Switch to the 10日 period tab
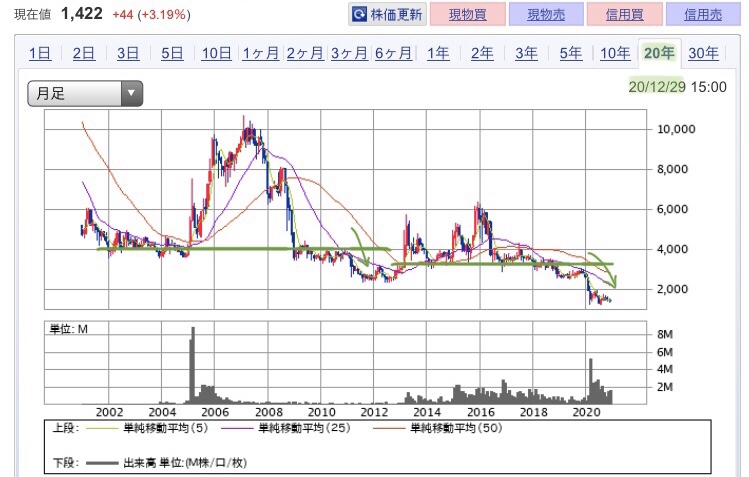This screenshot has height=477, width=749. pyautogui.click(x=216, y=53)
